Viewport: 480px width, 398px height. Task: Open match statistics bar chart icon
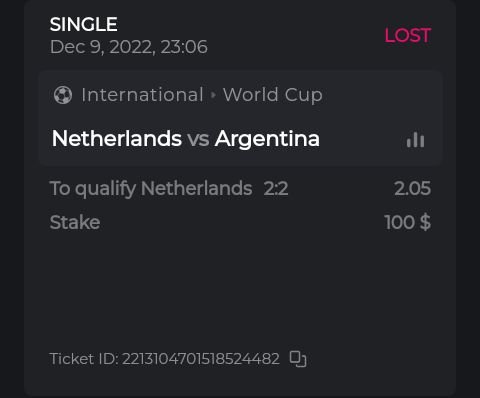[x=415, y=139]
